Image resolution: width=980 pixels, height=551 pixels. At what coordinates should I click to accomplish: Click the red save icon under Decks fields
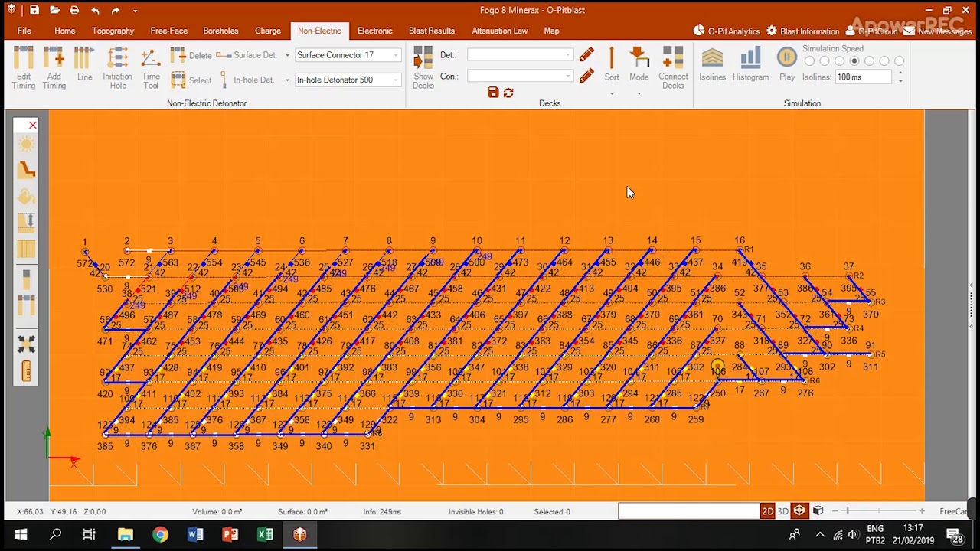[x=493, y=93]
